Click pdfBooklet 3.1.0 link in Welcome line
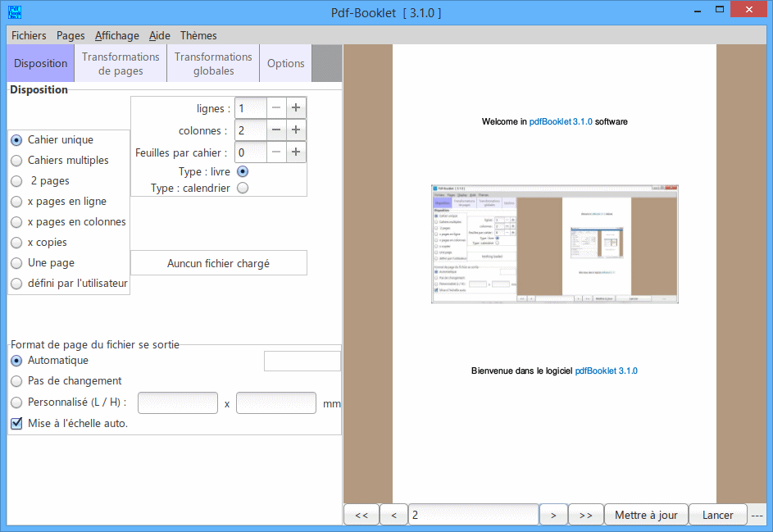773x532 pixels. coord(561,121)
